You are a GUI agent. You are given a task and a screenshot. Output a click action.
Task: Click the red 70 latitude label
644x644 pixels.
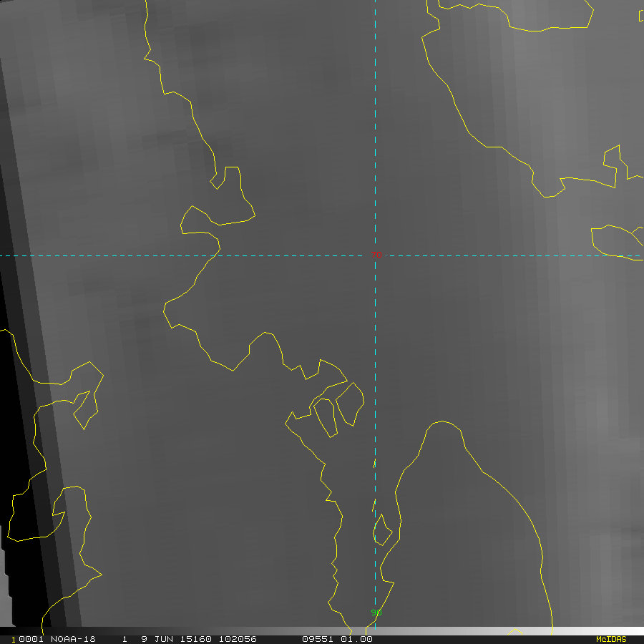(376, 255)
